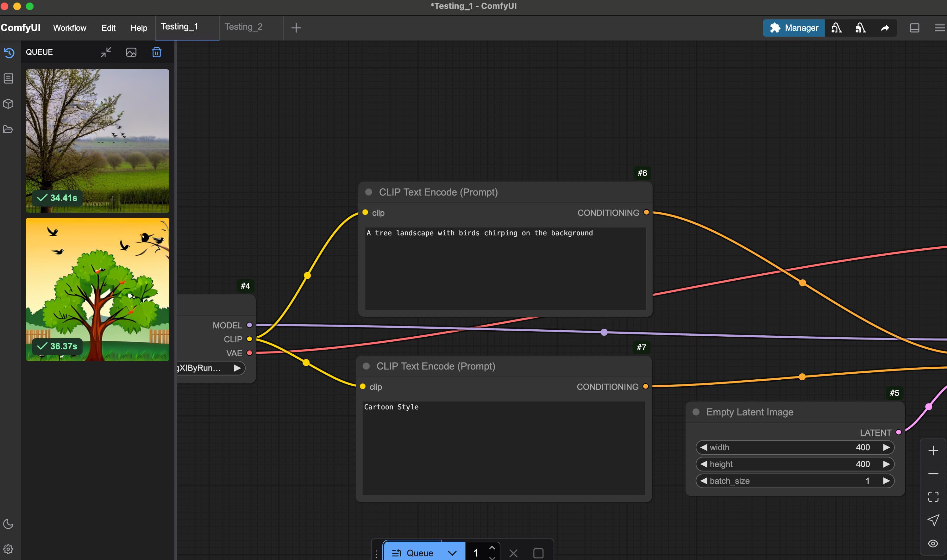Open the workflows folder sidebar icon

(x=8, y=129)
